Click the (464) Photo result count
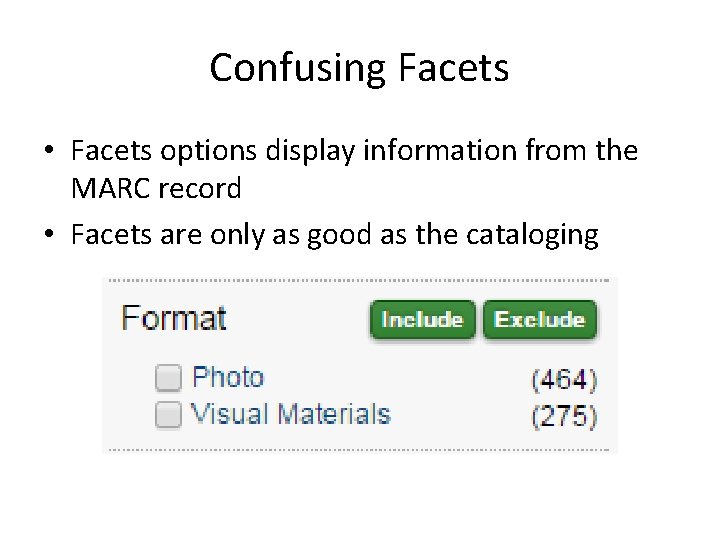The image size is (720, 540). (564, 380)
